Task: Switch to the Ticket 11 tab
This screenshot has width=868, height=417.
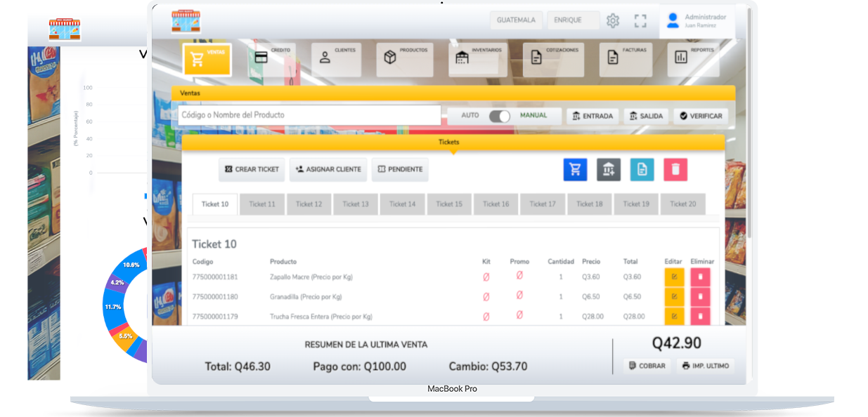Action: tap(261, 204)
